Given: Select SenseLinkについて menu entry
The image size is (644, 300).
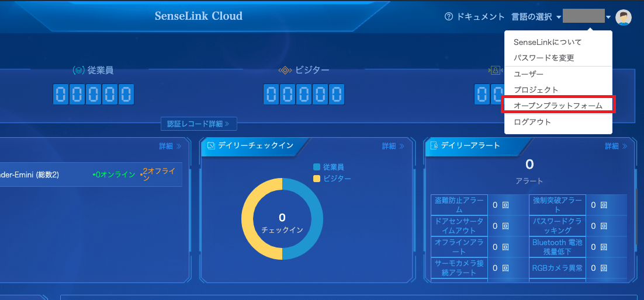Looking at the screenshot, I should [x=548, y=42].
